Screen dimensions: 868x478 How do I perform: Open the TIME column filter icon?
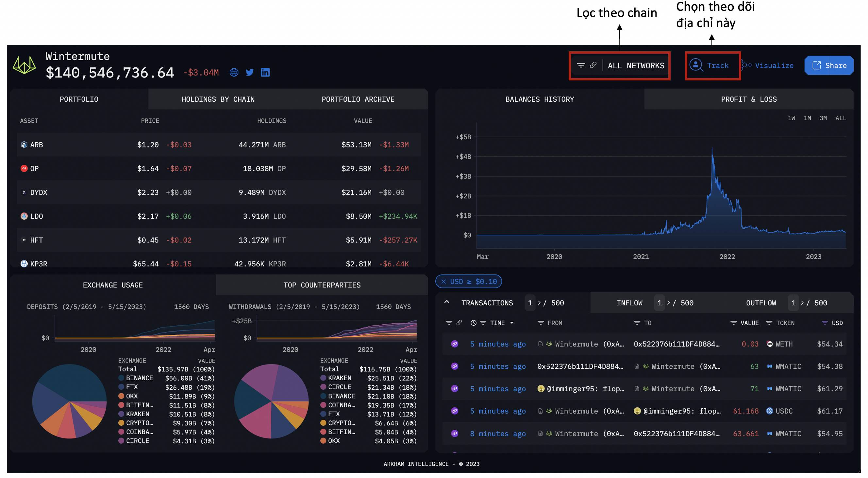tap(483, 323)
